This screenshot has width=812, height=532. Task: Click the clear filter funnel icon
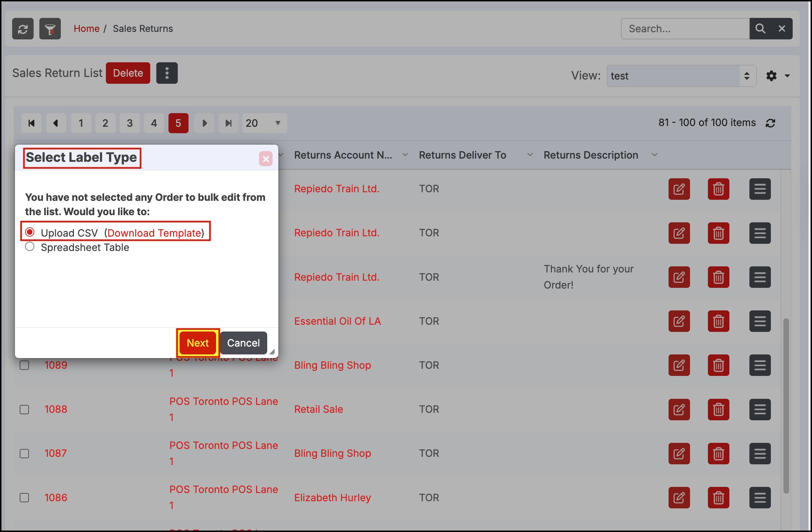pyautogui.click(x=50, y=29)
